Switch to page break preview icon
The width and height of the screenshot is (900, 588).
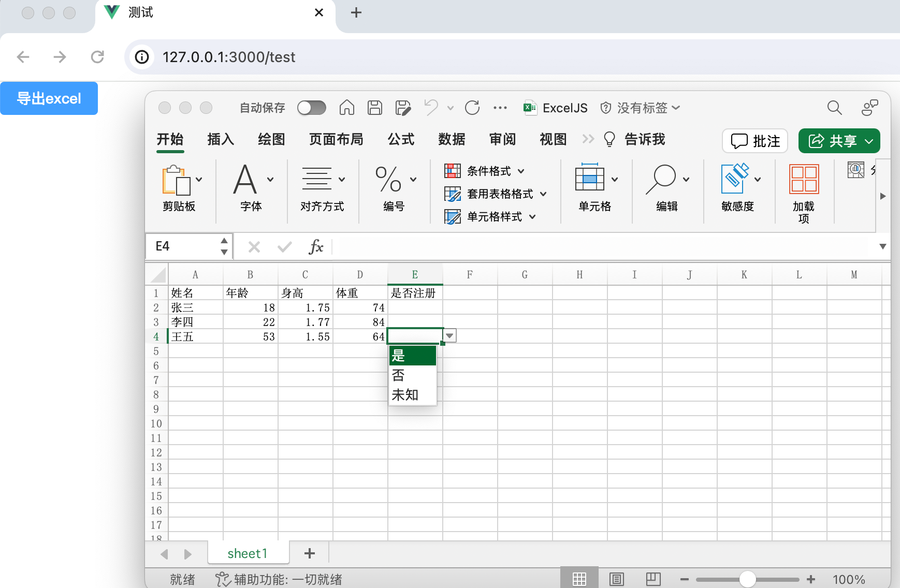[x=654, y=579]
